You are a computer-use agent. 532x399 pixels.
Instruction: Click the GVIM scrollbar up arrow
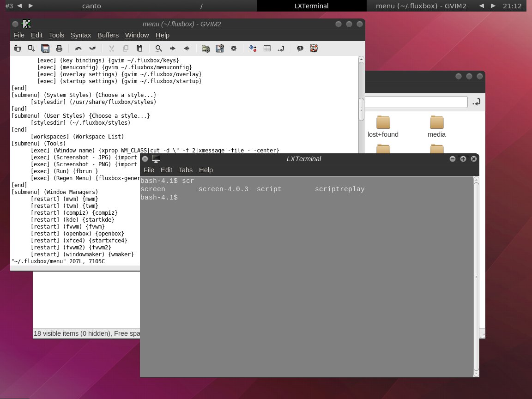pyautogui.click(x=361, y=60)
